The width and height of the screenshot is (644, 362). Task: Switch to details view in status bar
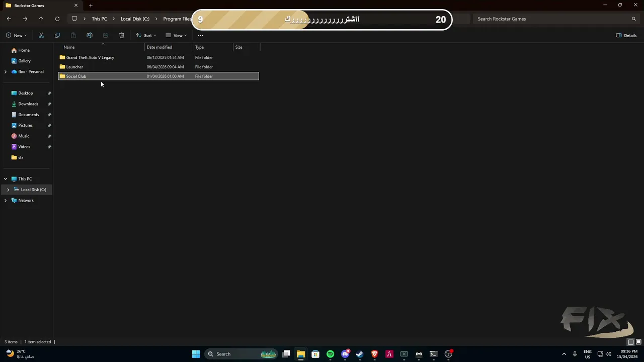click(630, 342)
